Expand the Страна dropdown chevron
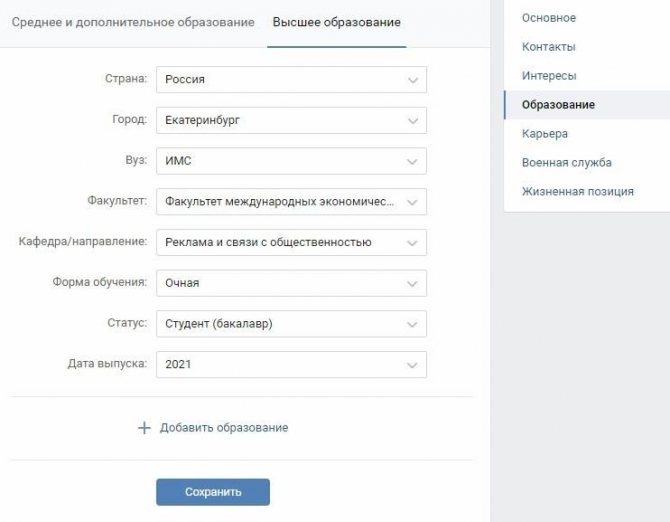670x522 pixels. [x=412, y=80]
